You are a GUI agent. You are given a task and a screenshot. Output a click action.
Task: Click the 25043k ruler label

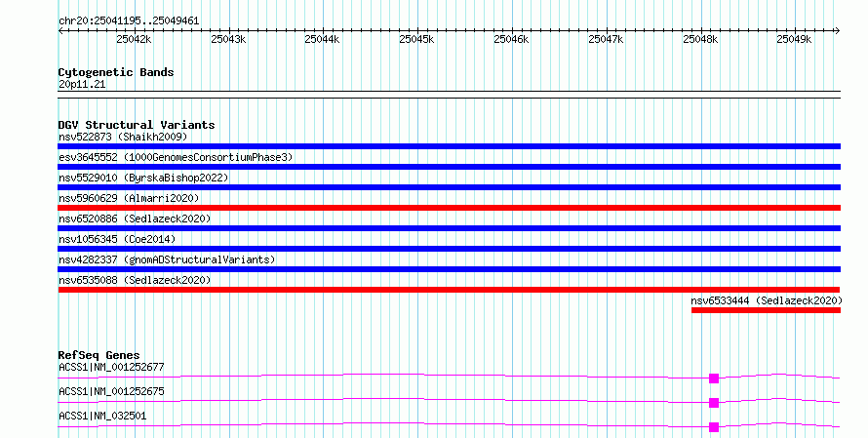(228, 39)
